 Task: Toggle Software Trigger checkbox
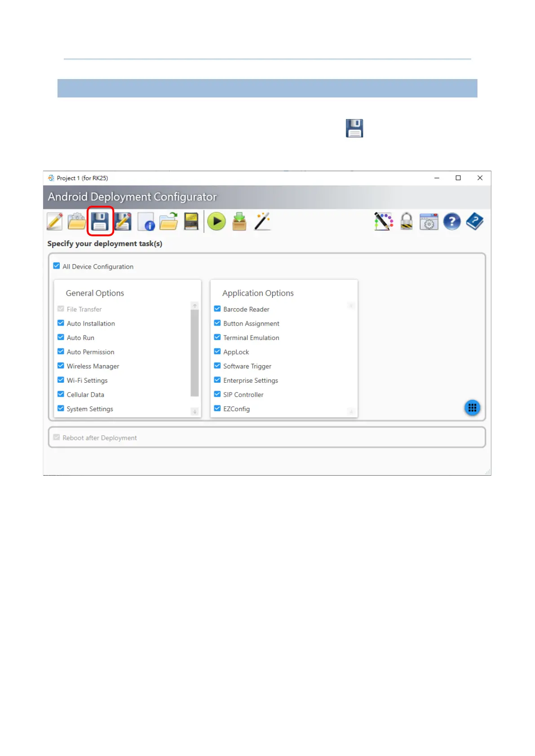(217, 366)
